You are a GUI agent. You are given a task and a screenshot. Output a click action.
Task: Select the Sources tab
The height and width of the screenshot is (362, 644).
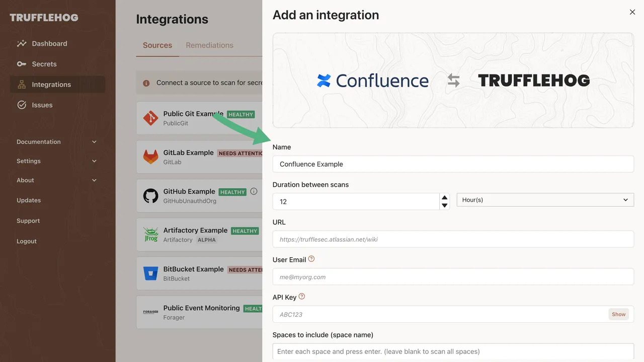click(157, 45)
